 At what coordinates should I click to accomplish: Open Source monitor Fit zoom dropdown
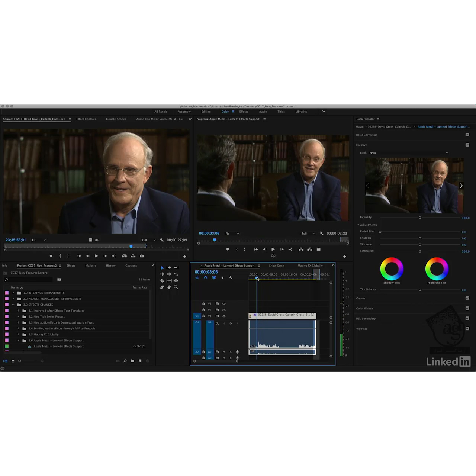(x=39, y=240)
